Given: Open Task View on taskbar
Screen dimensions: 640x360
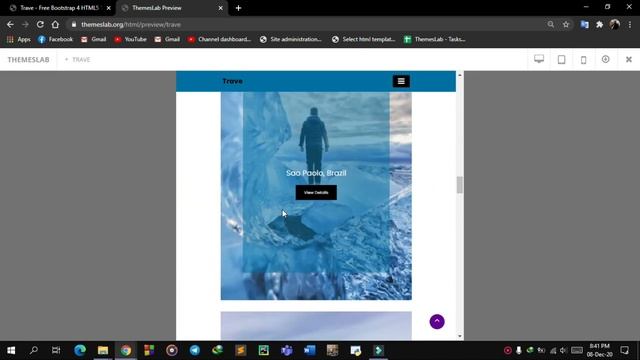Looking at the screenshot, I should pyautogui.click(x=56, y=350).
